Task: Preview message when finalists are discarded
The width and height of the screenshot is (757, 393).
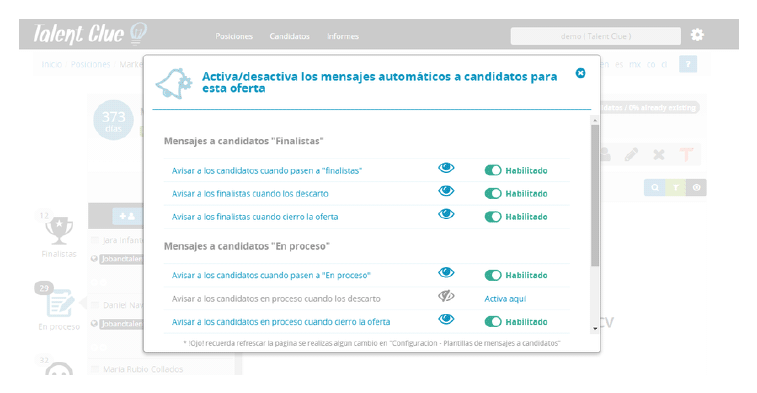Action: (446, 191)
